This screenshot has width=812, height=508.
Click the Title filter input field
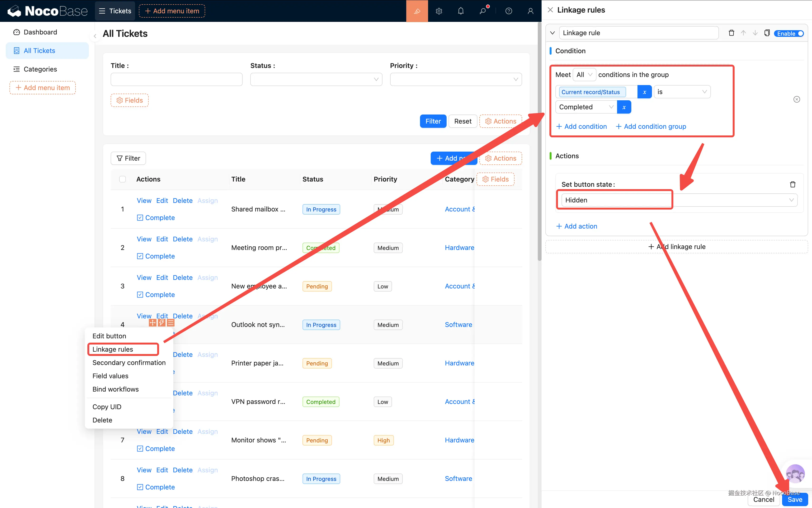(x=177, y=80)
